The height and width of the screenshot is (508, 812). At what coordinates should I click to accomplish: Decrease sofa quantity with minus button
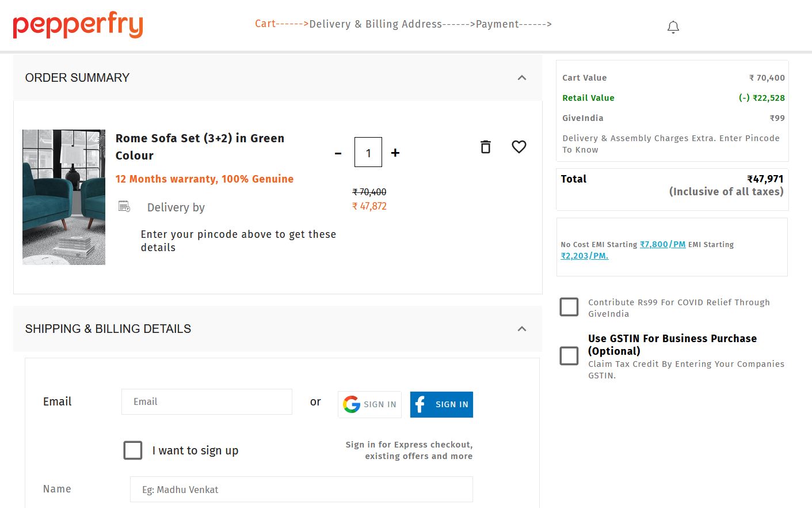point(338,153)
